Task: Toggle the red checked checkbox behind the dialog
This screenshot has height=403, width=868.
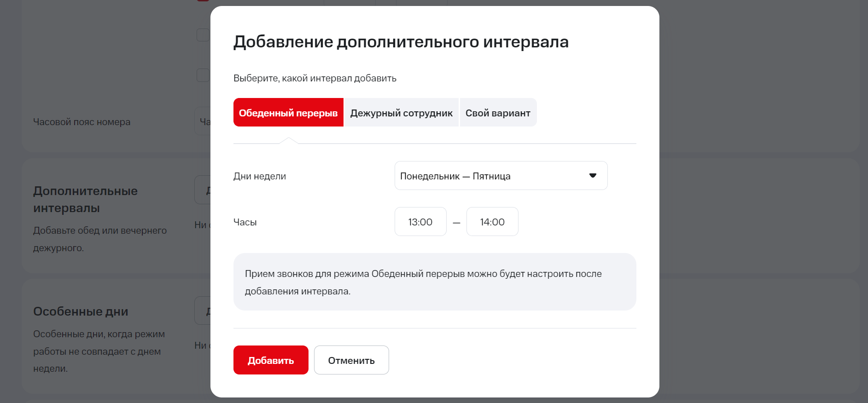Action: point(203,0)
